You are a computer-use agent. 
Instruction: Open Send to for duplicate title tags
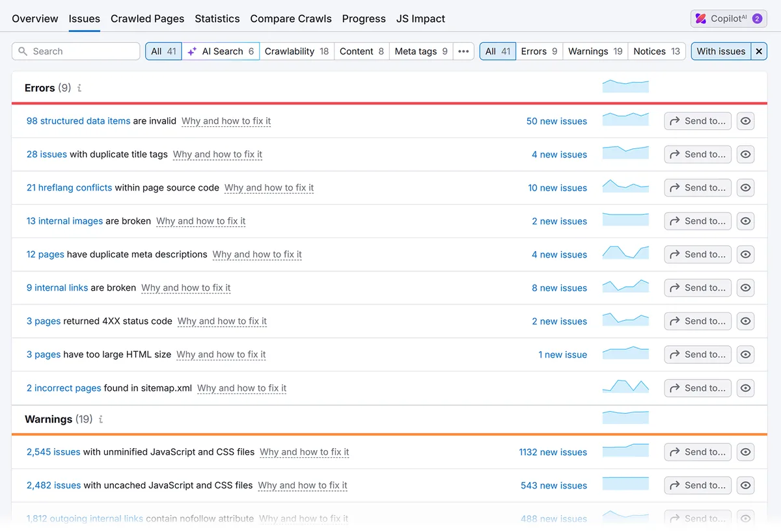698,154
